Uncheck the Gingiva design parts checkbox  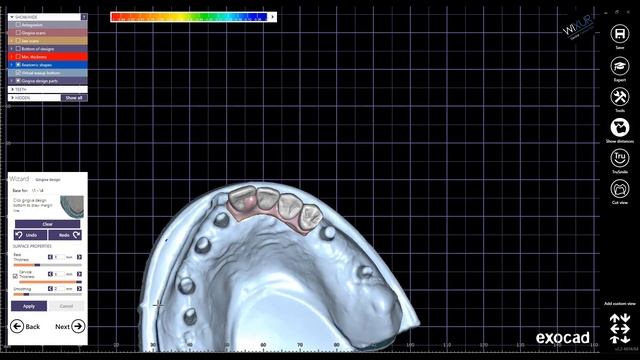[18, 81]
